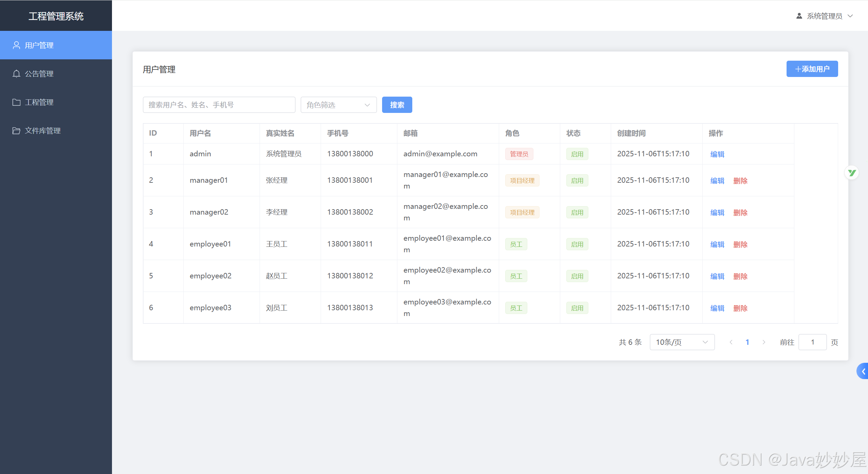Go to next page arrow in pagination
The width and height of the screenshot is (868, 474).
tap(764, 342)
